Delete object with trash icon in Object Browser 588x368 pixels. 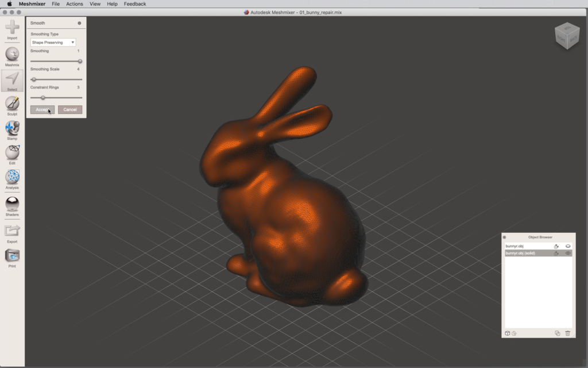coord(567,333)
